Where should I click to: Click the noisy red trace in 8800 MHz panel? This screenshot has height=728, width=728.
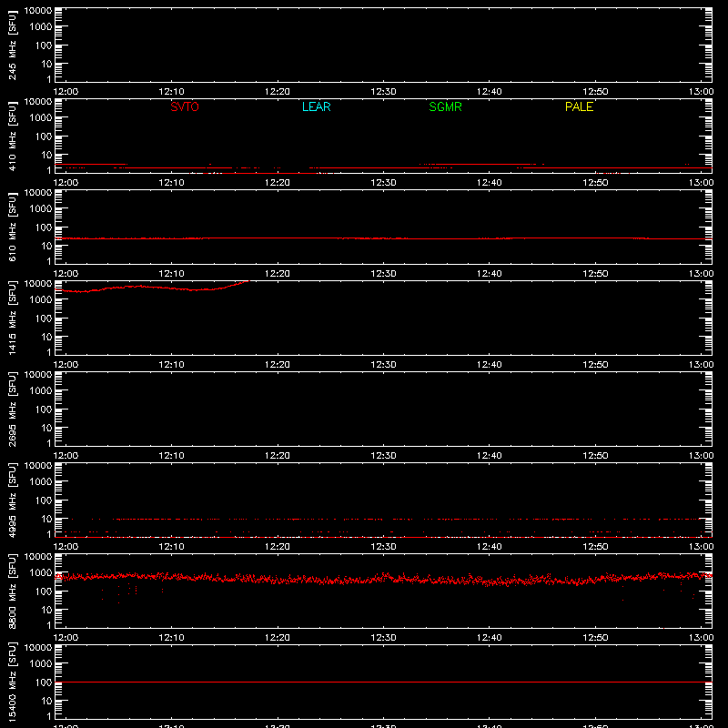coord(383,579)
